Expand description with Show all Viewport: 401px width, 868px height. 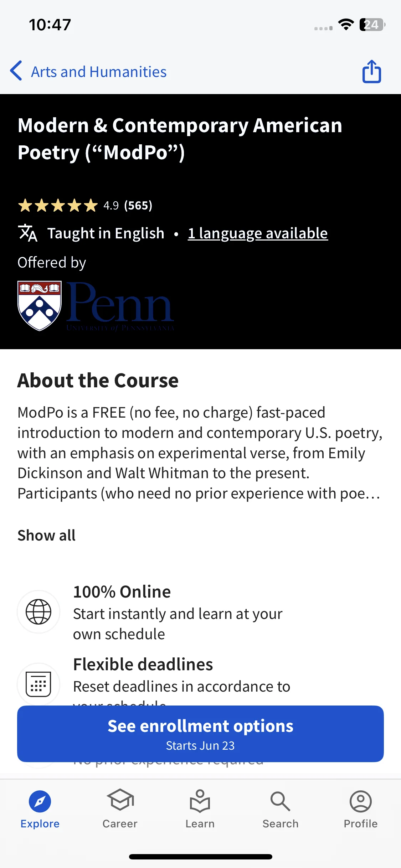[46, 535]
